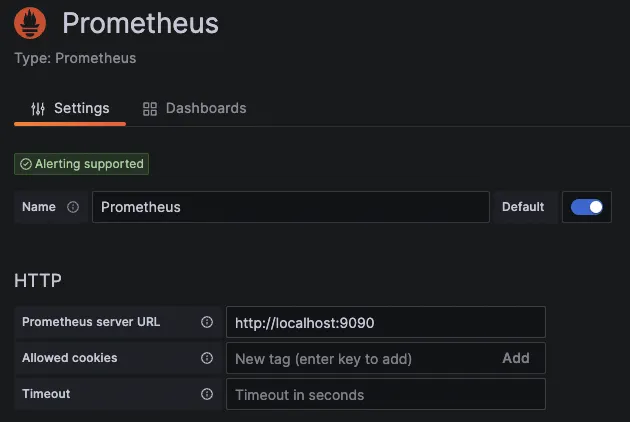Click the checkmark icon in Alerting supported badge
This screenshot has width=630, height=422.
point(26,164)
